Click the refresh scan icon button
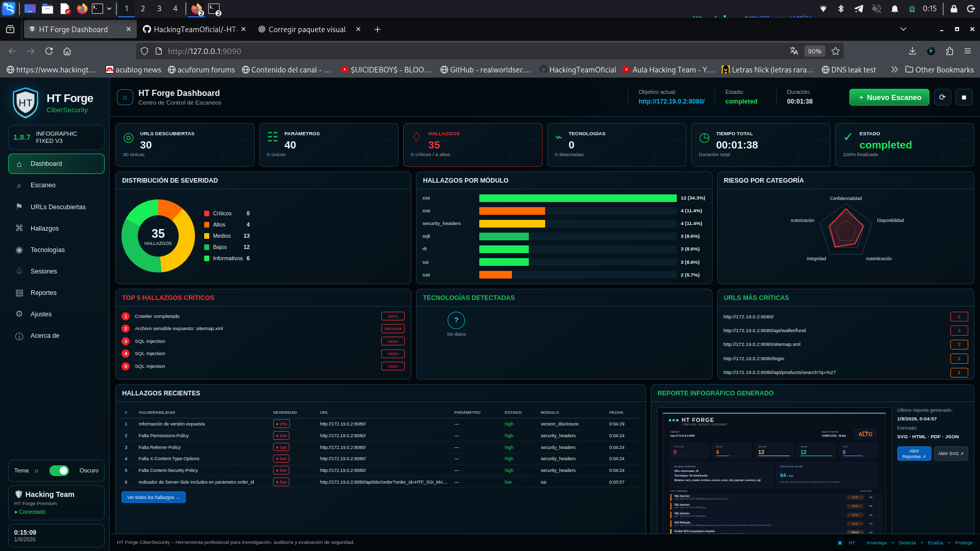980x551 pixels. (x=942, y=97)
